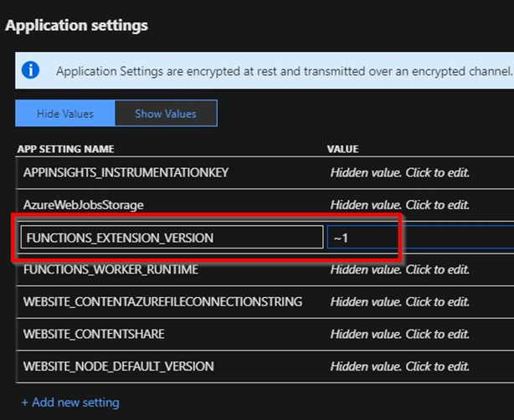The width and height of the screenshot is (514, 420).
Task: Edit the hidden value for WEBSITE_CONTENTSHARE
Action: (x=399, y=334)
